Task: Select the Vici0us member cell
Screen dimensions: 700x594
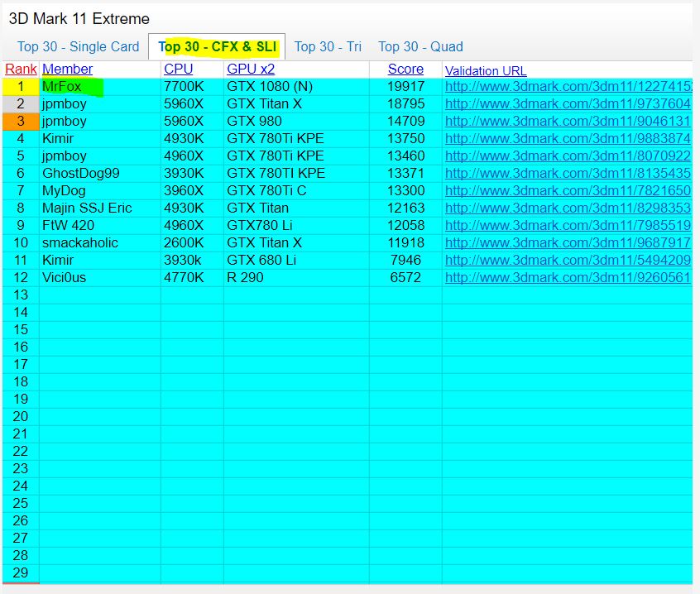Action: (x=99, y=278)
